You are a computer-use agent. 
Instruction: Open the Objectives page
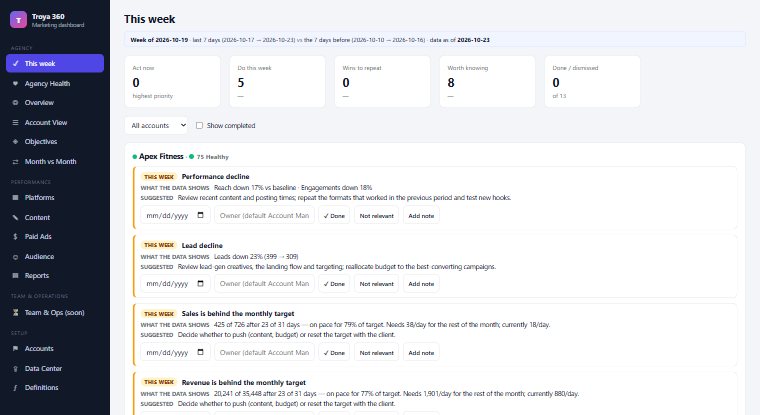click(x=55, y=142)
